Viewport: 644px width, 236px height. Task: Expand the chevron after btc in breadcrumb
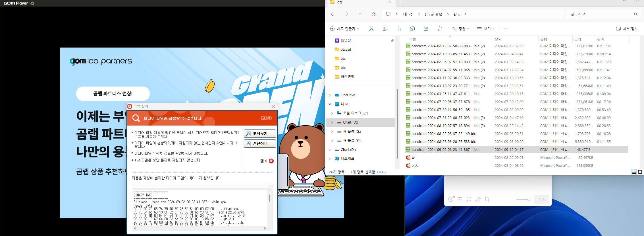pyautogui.click(x=466, y=14)
